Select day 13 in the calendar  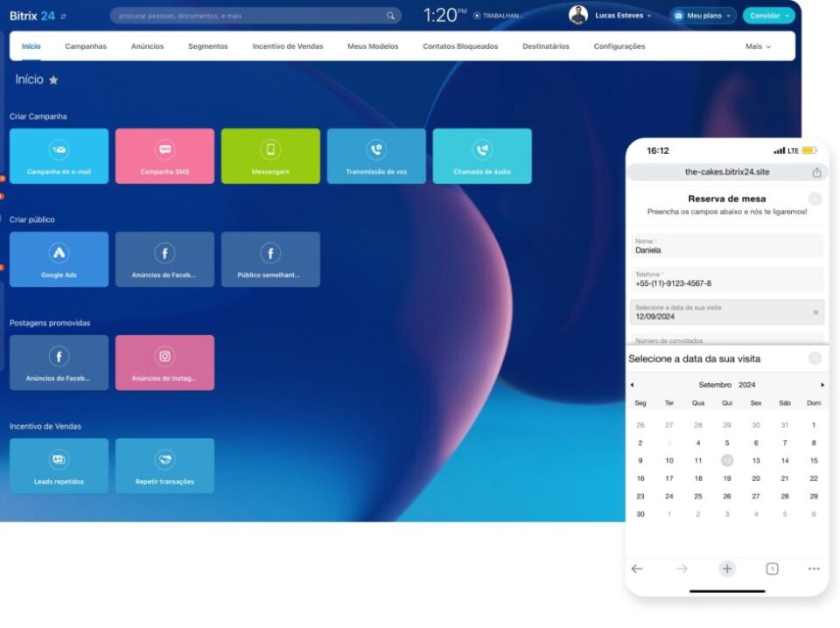click(756, 461)
